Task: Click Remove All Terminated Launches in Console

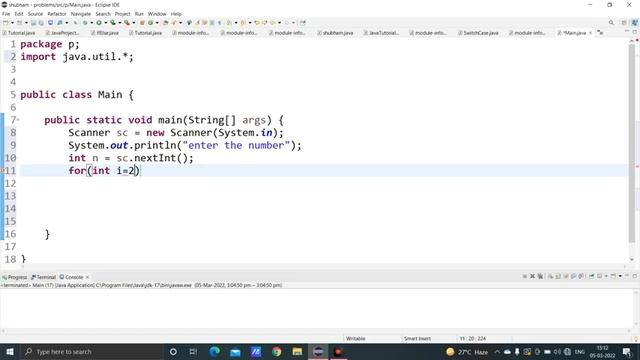Action: tap(540, 276)
